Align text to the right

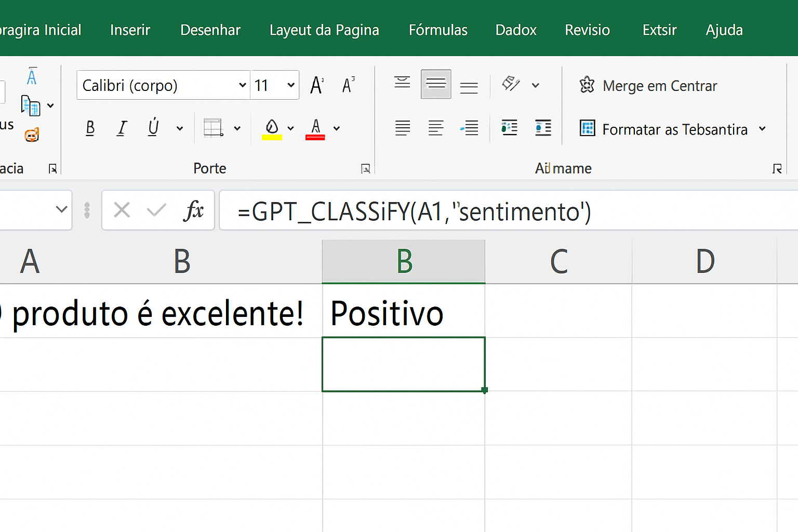pos(470,128)
